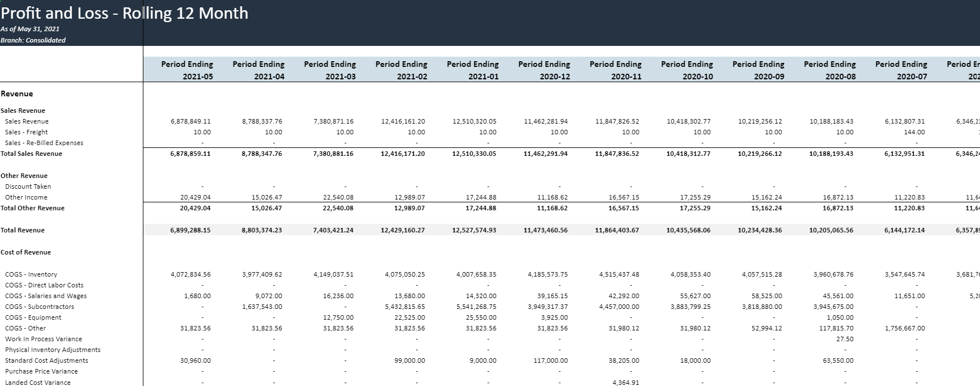
Task: Click Other Income row value for 2021-03
Action: coord(334,197)
